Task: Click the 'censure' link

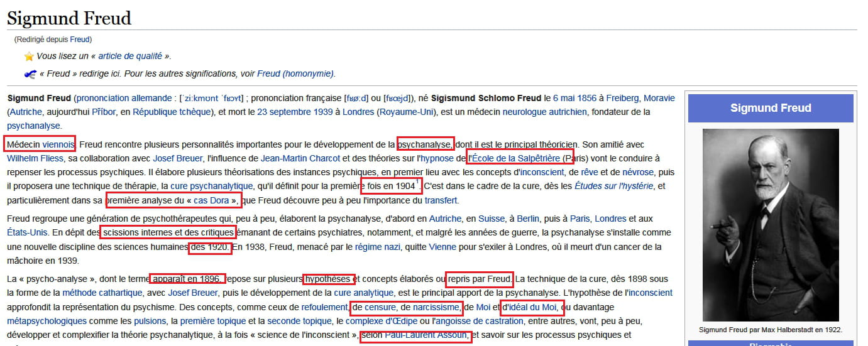Action: click(x=380, y=307)
